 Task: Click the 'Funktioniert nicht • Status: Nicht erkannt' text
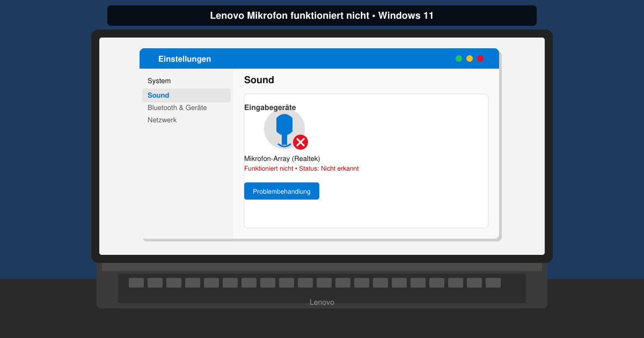(x=301, y=168)
